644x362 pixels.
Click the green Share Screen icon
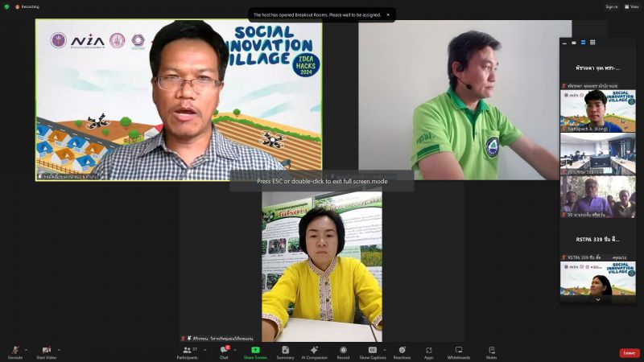point(255,350)
